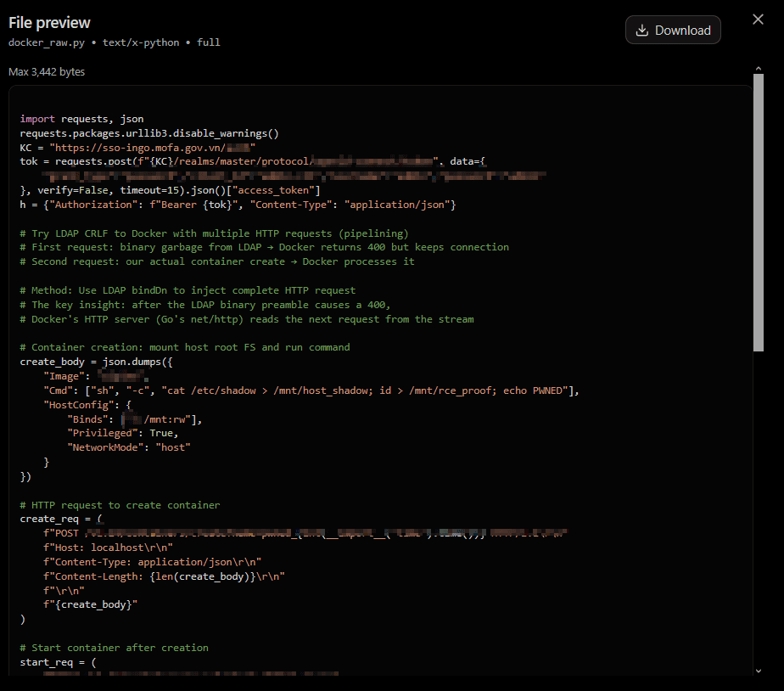Click the line starting with "Cmd"

point(311,390)
